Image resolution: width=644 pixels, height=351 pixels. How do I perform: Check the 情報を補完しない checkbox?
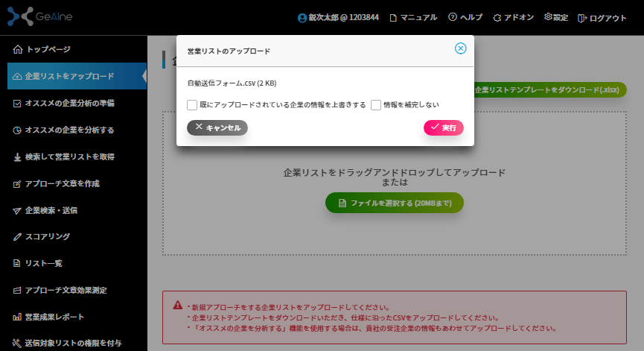(376, 105)
